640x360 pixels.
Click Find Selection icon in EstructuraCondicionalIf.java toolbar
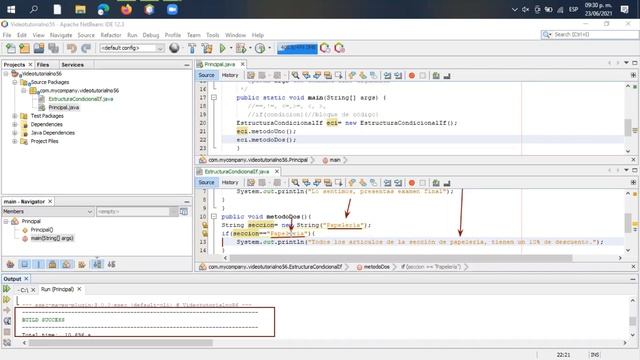(x=296, y=183)
